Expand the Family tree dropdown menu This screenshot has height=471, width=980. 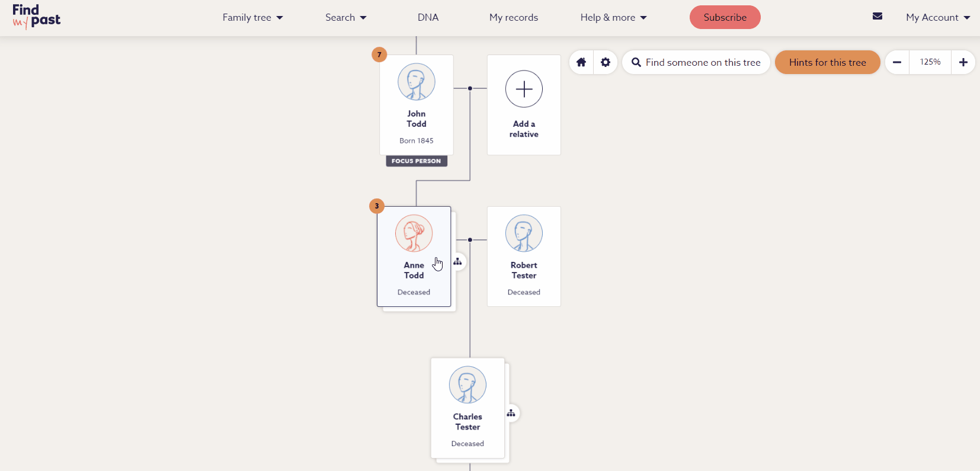tap(252, 18)
